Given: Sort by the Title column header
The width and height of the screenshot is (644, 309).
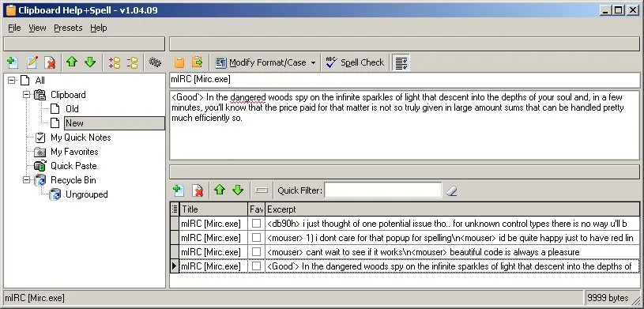Looking at the screenshot, I should point(213,209).
